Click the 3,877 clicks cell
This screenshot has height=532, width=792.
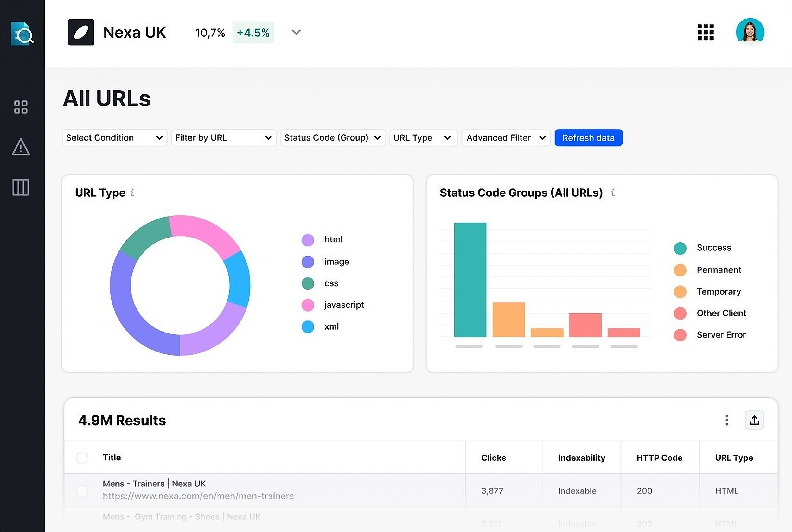(492, 491)
